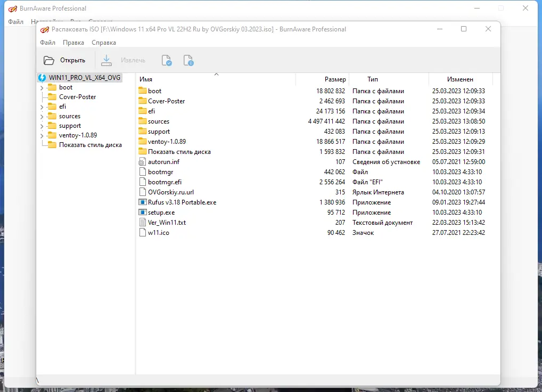The height and width of the screenshot is (392, 542).
Task: Click the size value 24 173 156
Action: pyautogui.click(x=331, y=111)
